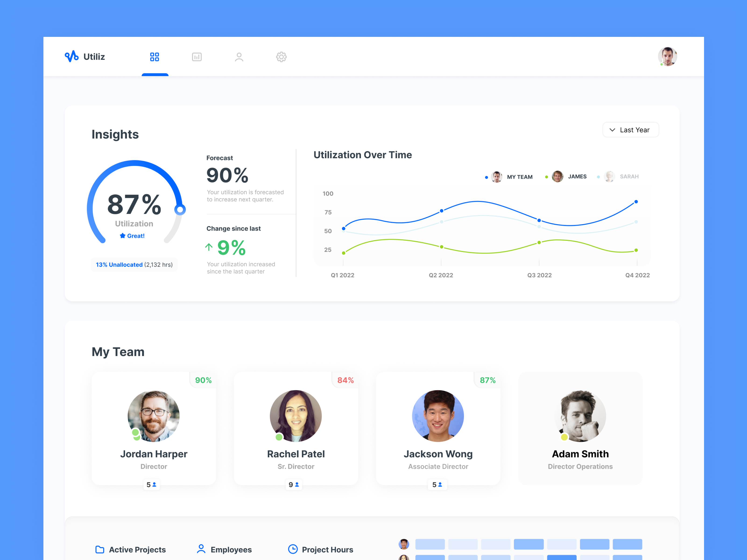Toggle the MY TEAM series in the chart legend
This screenshot has width=747, height=560.
[509, 177]
